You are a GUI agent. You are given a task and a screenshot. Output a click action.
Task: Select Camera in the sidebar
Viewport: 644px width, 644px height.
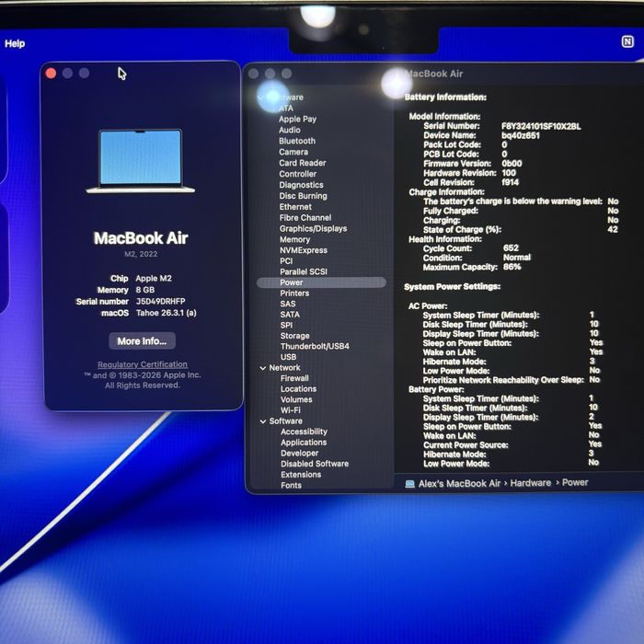(x=293, y=152)
